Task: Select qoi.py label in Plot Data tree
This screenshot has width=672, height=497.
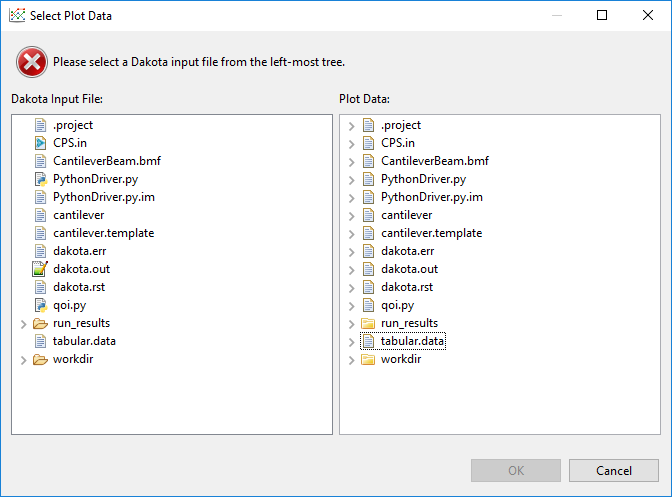Action: 397,305
